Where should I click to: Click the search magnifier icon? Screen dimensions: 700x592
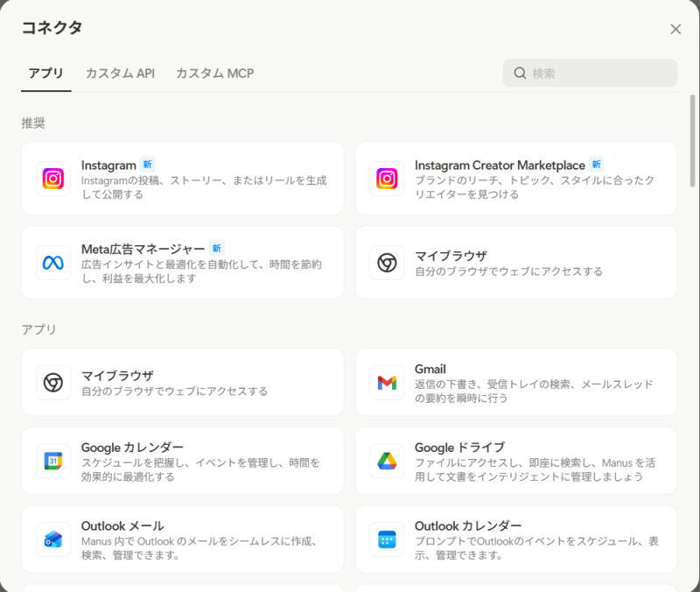[x=520, y=74]
